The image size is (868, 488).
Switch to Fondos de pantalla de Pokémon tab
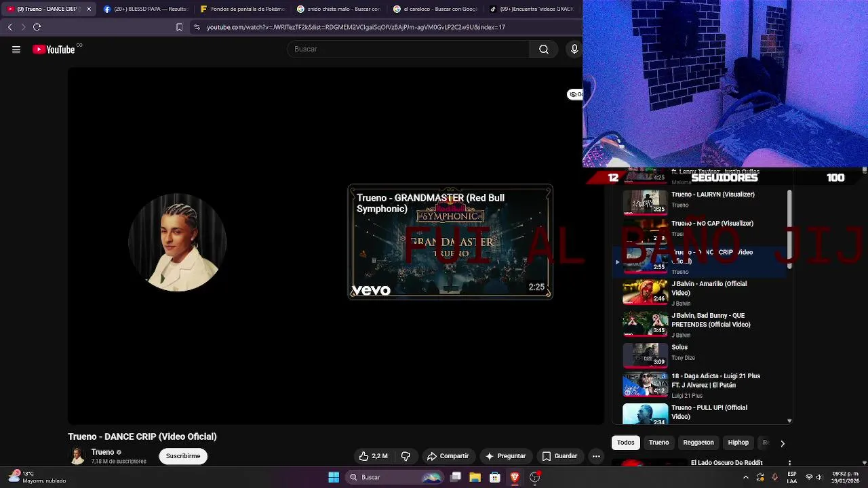(243, 9)
